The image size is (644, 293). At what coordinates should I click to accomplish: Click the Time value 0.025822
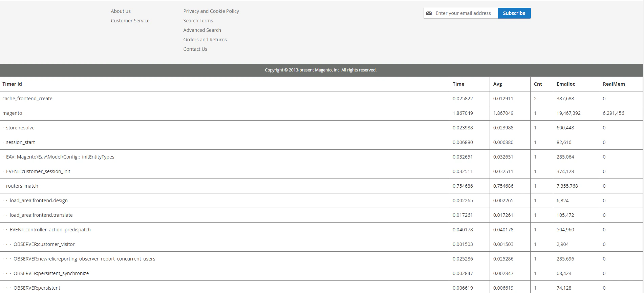point(463,99)
